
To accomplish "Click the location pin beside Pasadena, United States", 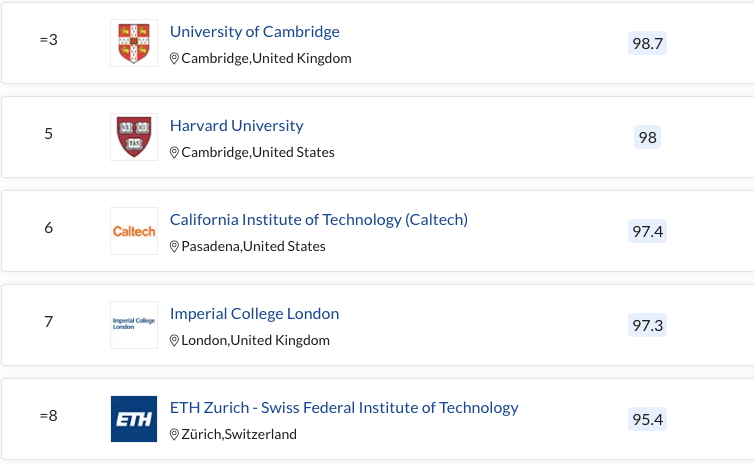I will point(174,246).
